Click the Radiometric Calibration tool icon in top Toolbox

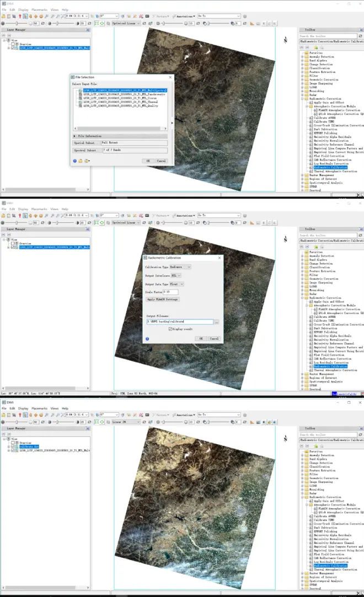point(311,168)
